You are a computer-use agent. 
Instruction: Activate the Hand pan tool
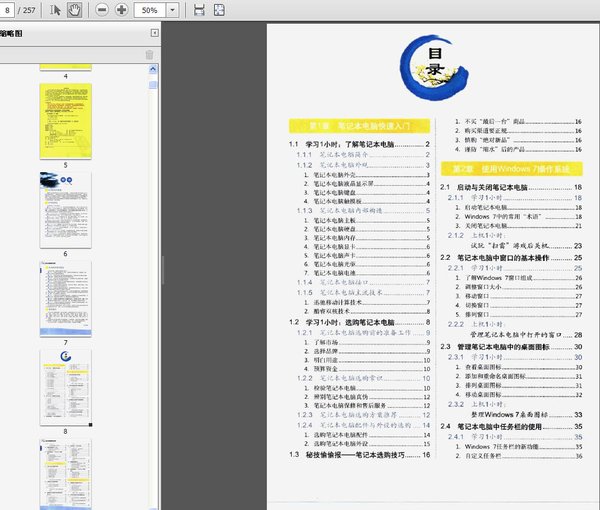point(74,10)
